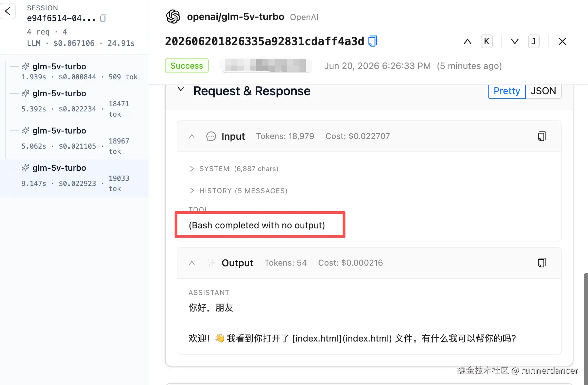588x385 pixels.
Task: Click the sparkle icon of the 18967 tok request
Action: click(x=26, y=130)
